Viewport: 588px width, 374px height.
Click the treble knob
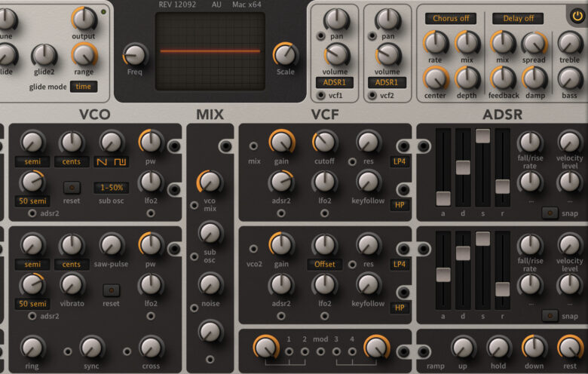569,43
